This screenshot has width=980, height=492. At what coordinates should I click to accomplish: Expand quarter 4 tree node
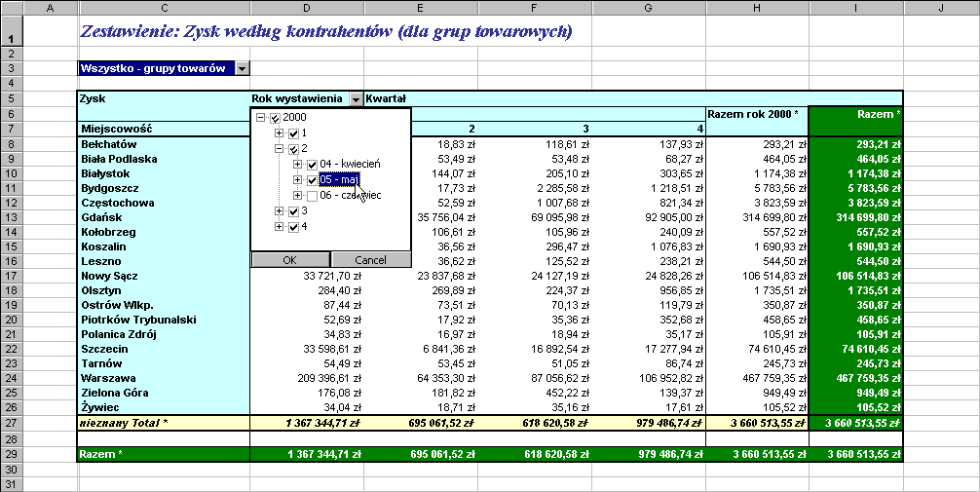[280, 227]
